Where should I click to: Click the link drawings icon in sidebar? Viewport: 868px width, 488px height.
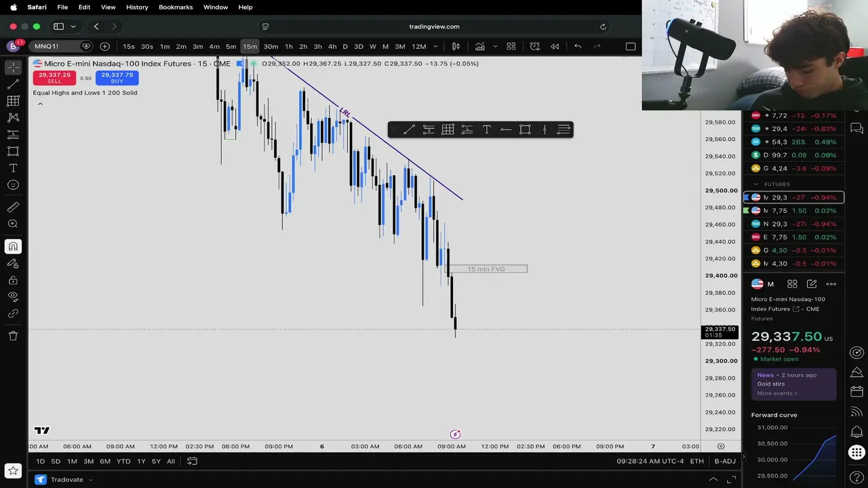pyautogui.click(x=13, y=314)
